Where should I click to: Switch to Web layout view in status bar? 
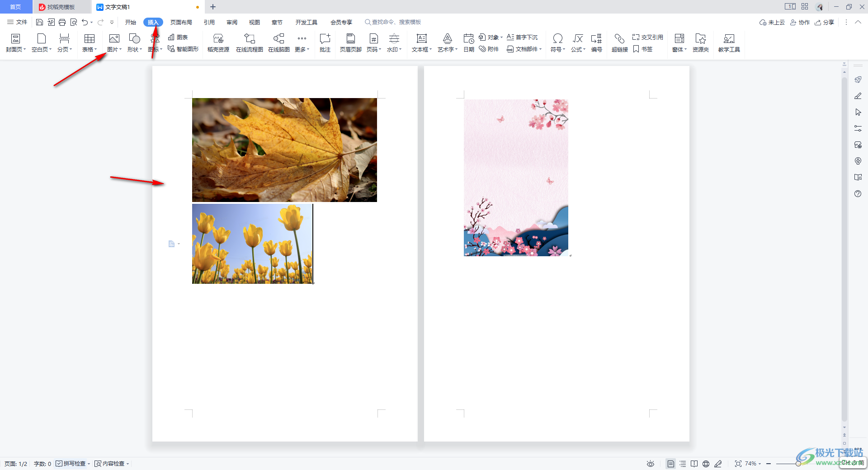coord(706,464)
